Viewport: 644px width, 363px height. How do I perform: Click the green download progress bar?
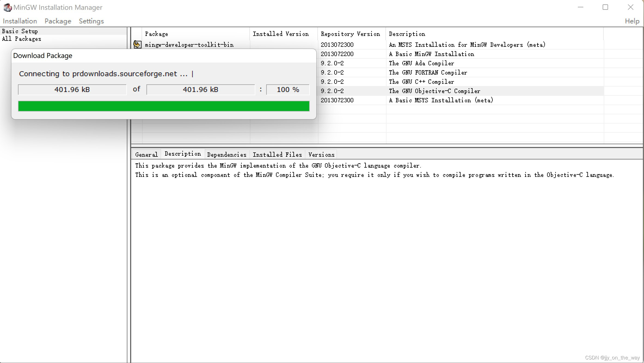tap(164, 106)
